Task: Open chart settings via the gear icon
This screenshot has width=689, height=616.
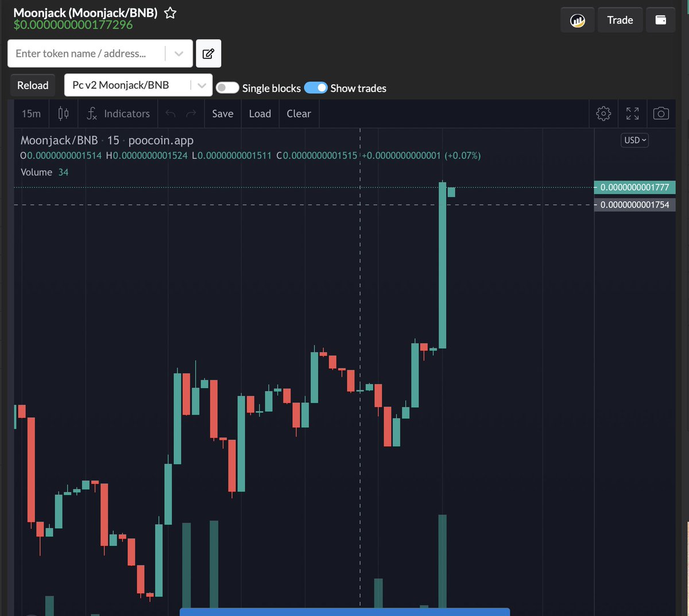Action: [x=603, y=113]
